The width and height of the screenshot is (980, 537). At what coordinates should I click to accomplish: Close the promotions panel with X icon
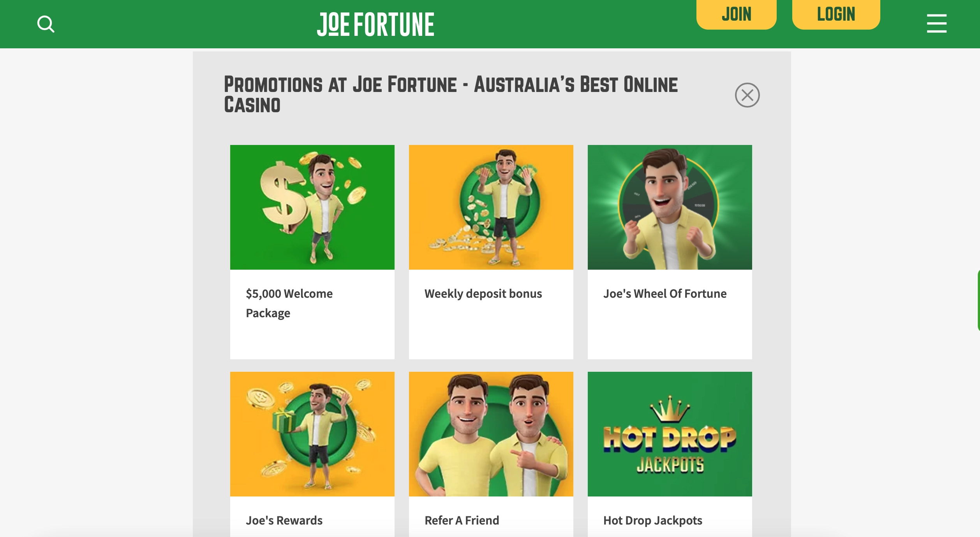(747, 95)
